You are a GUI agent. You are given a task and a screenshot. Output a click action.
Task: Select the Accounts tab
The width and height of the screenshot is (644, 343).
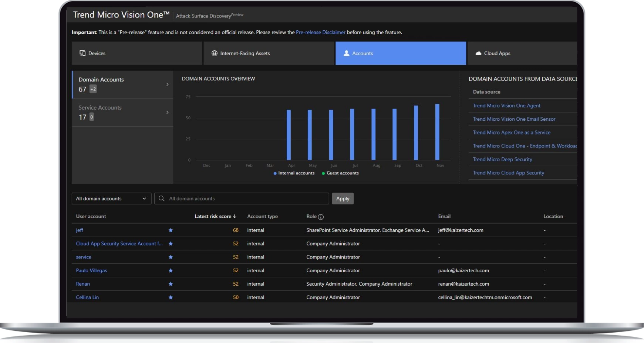[x=401, y=53]
